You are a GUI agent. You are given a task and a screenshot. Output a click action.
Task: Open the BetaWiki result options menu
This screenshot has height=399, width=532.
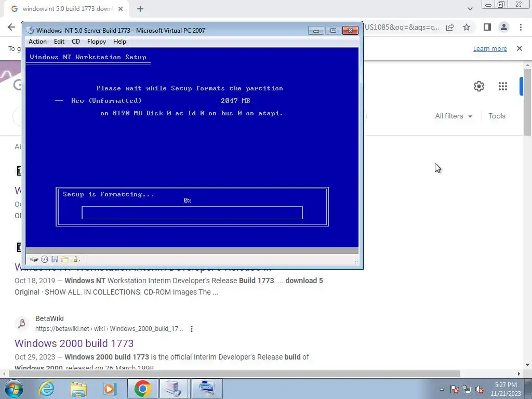point(192,329)
